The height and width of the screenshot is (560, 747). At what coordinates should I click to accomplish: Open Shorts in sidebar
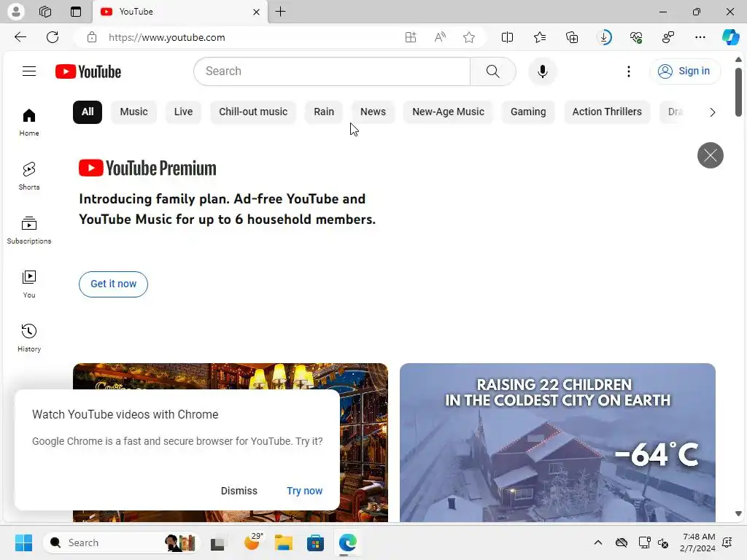[29, 176]
